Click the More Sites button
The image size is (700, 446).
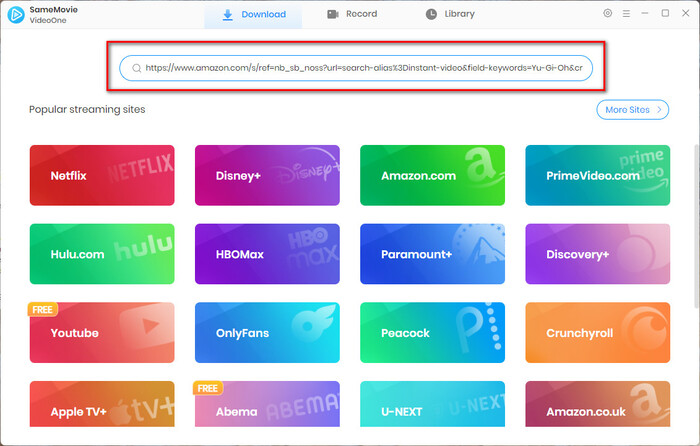(x=633, y=110)
